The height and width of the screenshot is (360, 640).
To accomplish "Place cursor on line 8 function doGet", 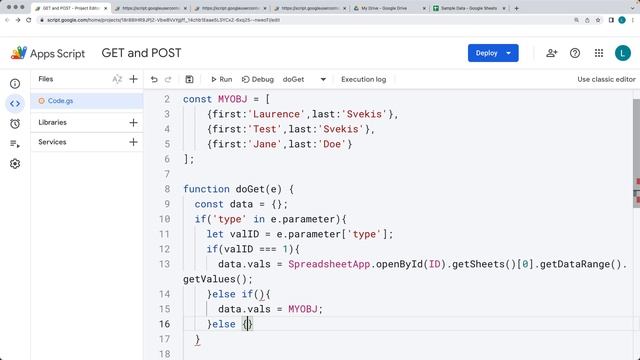I will point(238,189).
